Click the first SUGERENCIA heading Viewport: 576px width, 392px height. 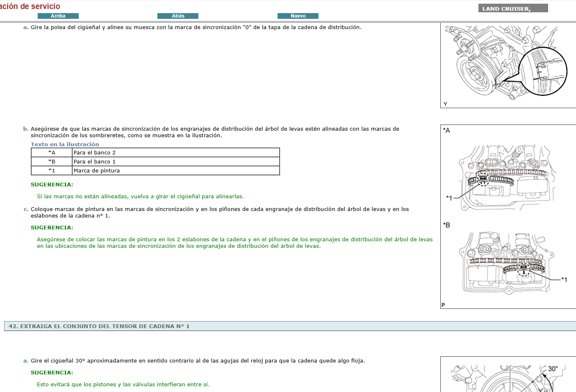tap(51, 184)
